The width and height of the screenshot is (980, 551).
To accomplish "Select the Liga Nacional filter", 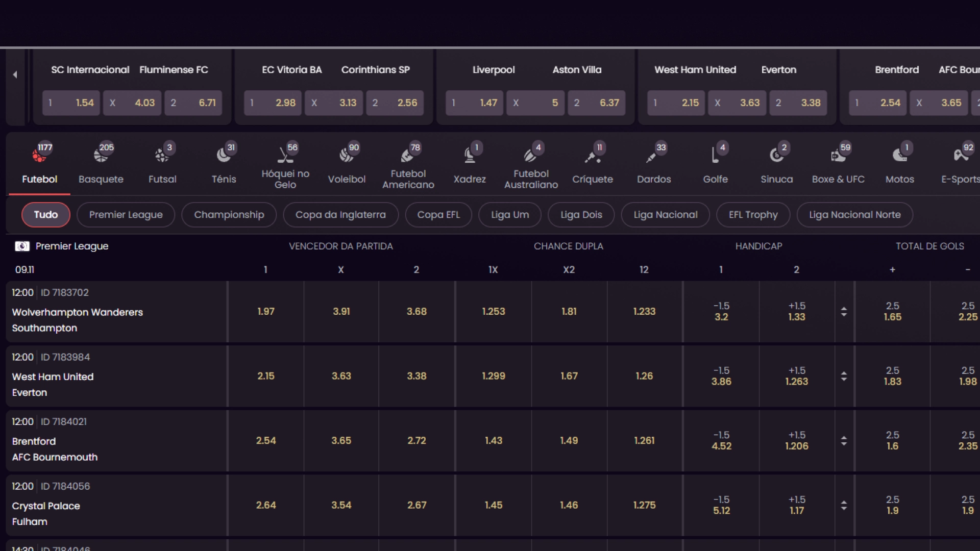I will click(x=666, y=215).
